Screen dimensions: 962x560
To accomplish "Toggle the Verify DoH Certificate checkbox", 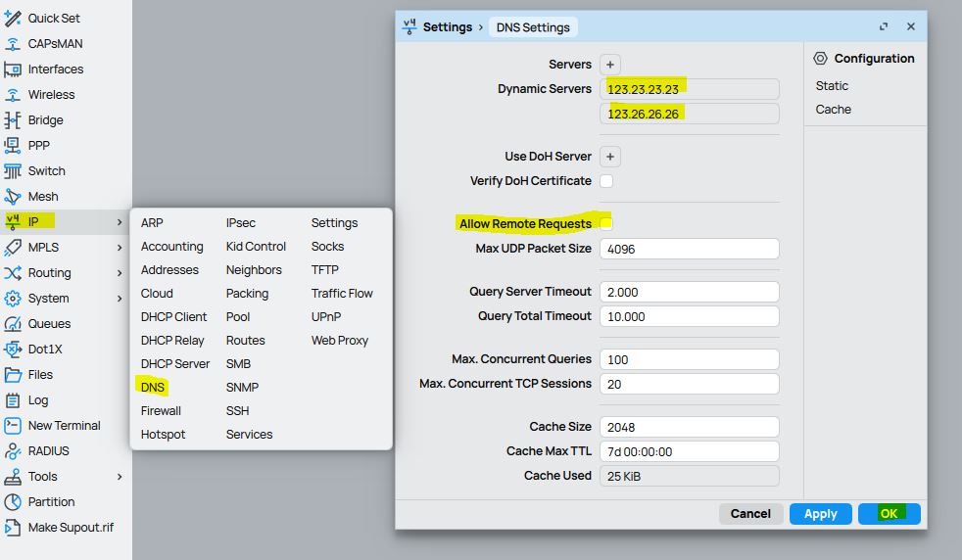I will 606,181.
